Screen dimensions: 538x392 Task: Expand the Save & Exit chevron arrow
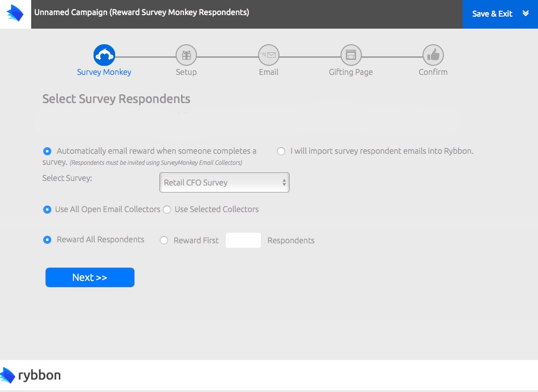pyautogui.click(x=525, y=14)
